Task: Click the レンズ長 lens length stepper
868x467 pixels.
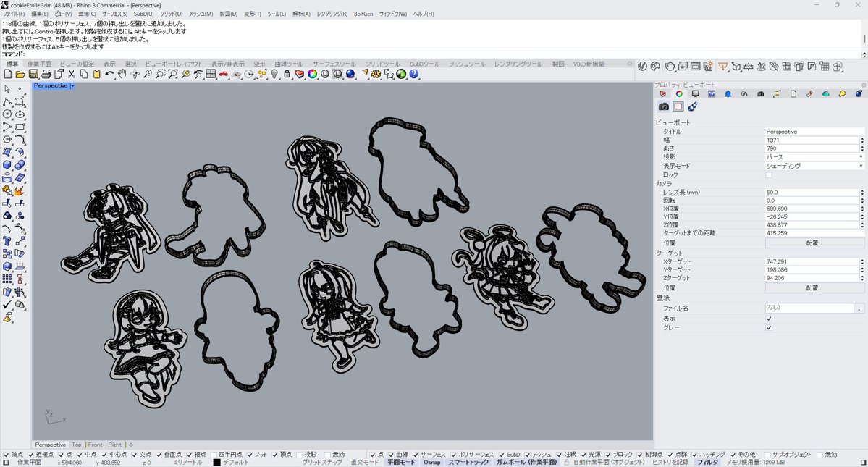Action: click(862, 192)
